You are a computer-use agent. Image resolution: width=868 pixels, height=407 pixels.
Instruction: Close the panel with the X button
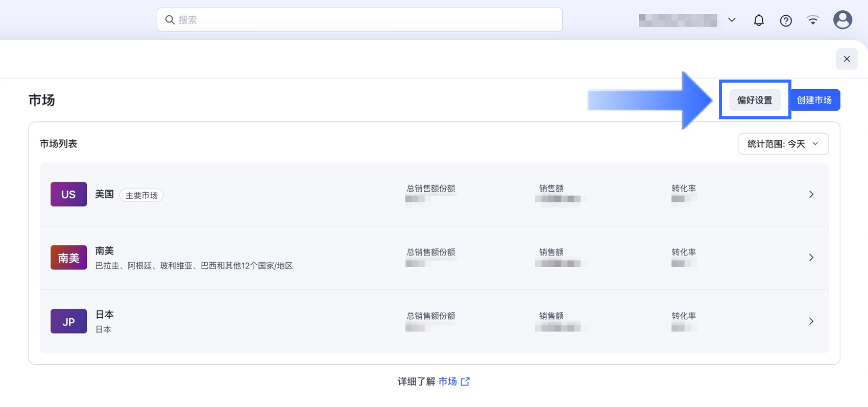coord(847,59)
